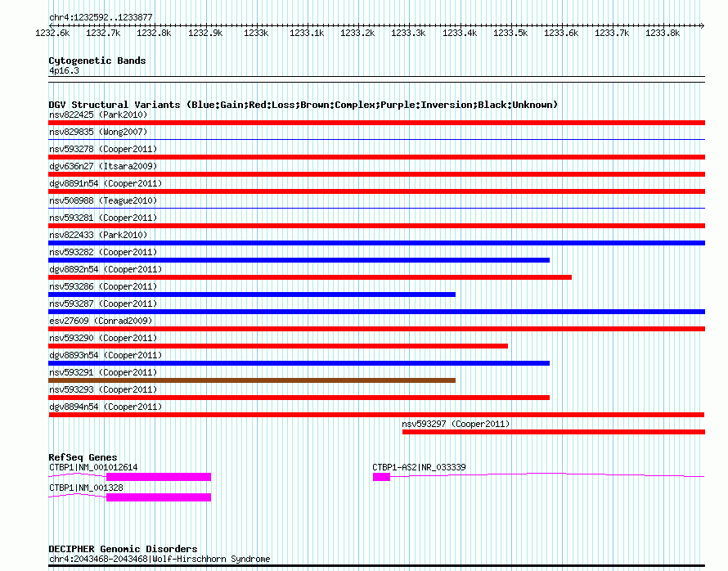Open the nsv593278 (Cooper2011) variant label
Viewport: 728px width, 571px height.
tap(103, 149)
